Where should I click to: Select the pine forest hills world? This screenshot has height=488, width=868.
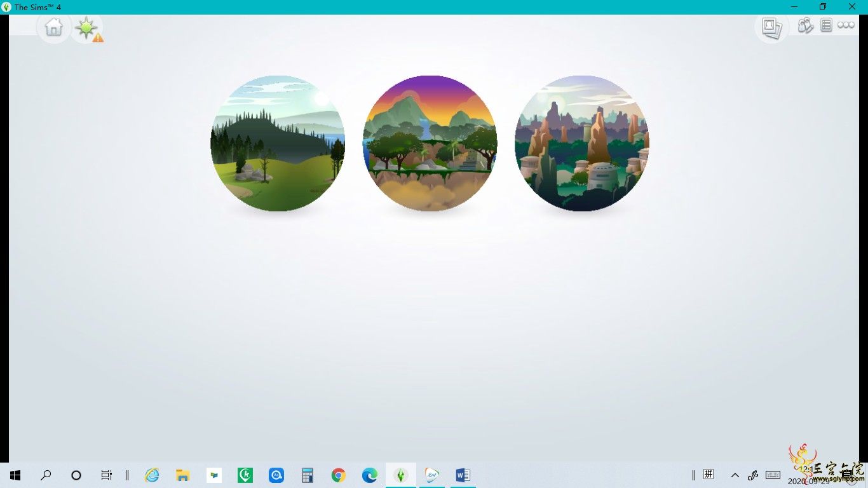click(x=278, y=143)
